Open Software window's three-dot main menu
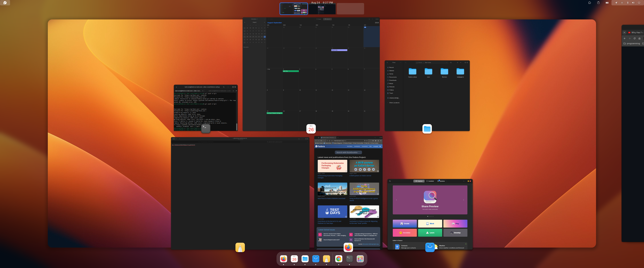 (x=464, y=181)
